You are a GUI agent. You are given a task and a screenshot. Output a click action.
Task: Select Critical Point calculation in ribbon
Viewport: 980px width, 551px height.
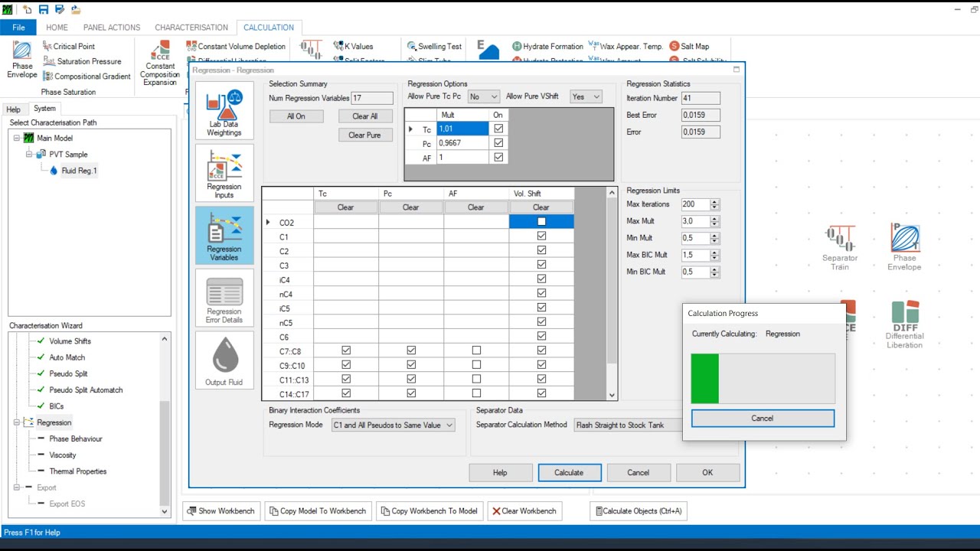coord(69,47)
